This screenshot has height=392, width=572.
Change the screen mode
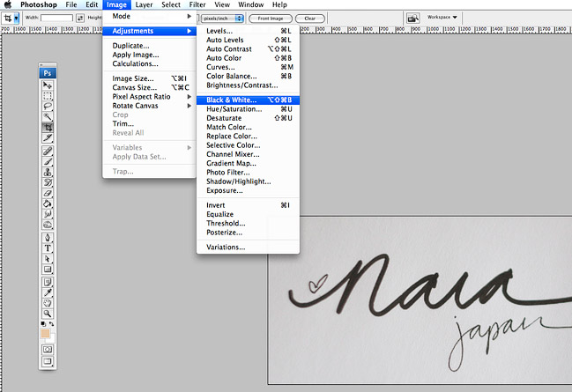point(48,361)
